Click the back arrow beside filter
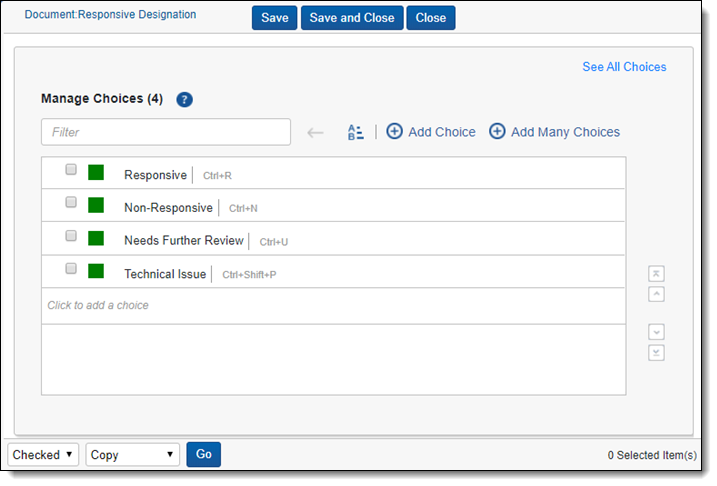The image size is (717, 486). (316, 132)
